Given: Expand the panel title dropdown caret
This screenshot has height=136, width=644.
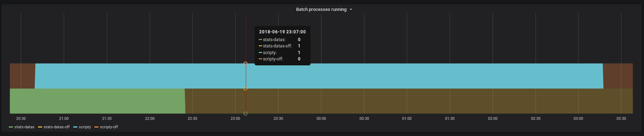Looking at the screenshot, I should [351, 10].
